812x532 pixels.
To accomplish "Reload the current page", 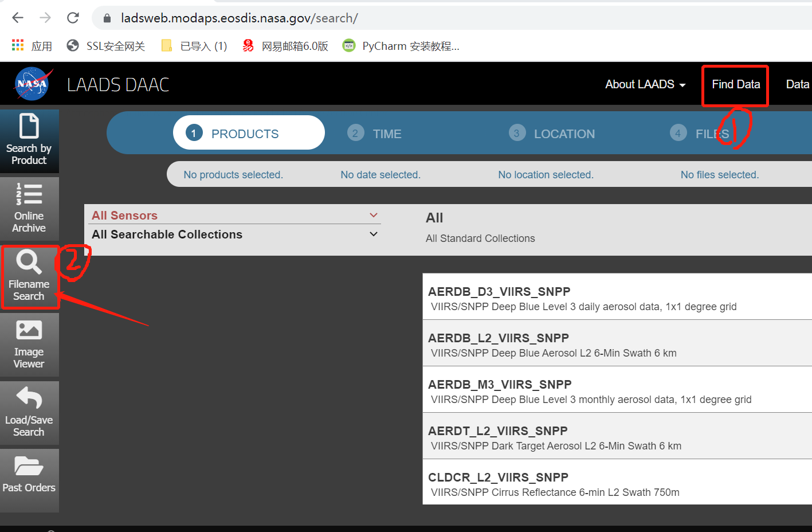I will click(x=73, y=17).
